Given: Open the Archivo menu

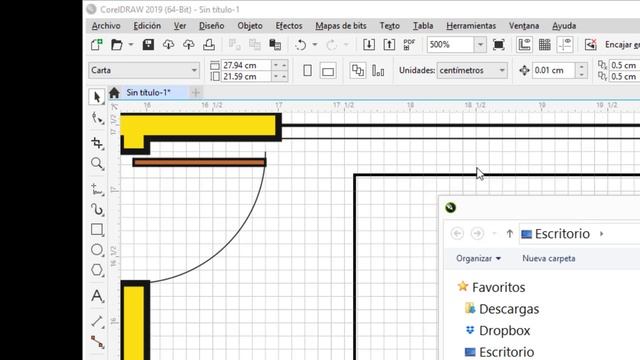Looking at the screenshot, I should coord(106,26).
